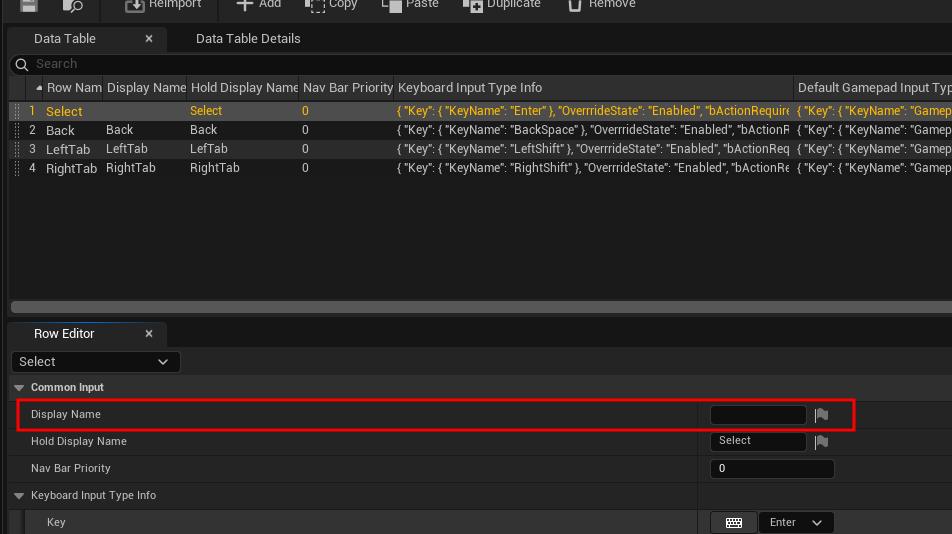Open the Select row picker dropdown
The image size is (952, 534).
(x=96, y=362)
